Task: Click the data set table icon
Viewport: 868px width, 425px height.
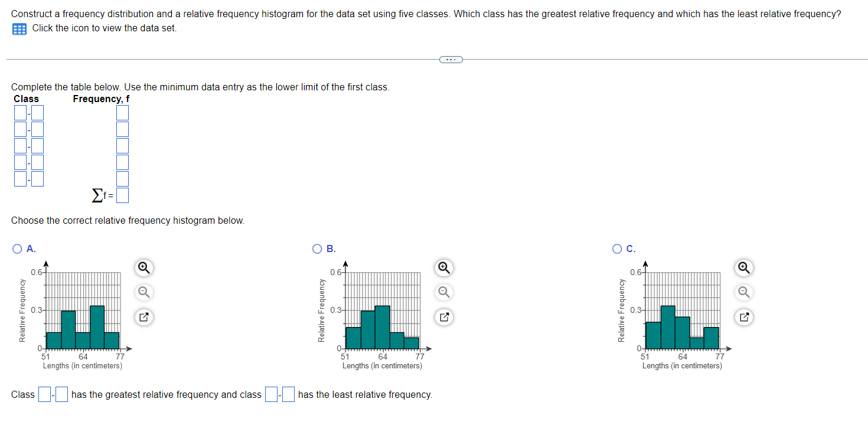Action: click(18, 28)
